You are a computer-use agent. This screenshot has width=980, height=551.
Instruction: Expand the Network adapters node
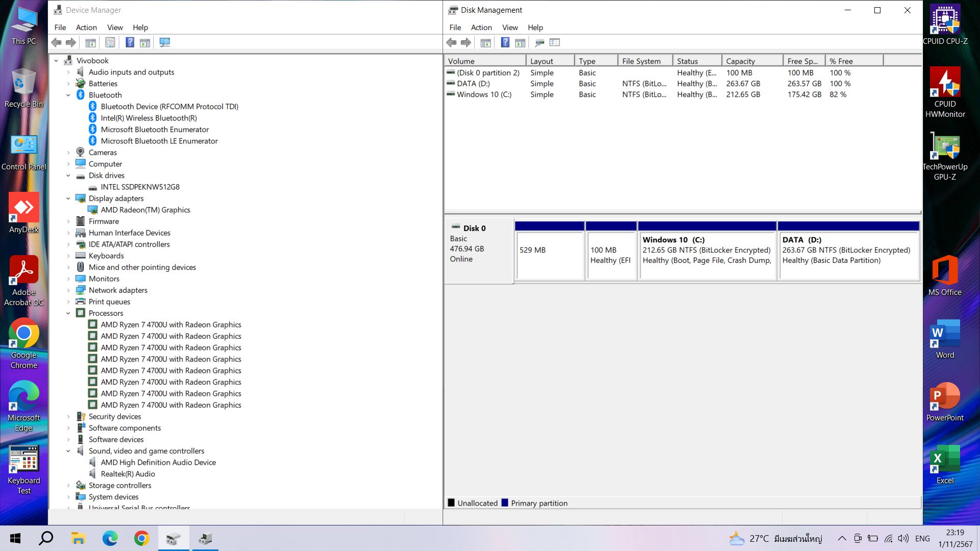coord(68,290)
